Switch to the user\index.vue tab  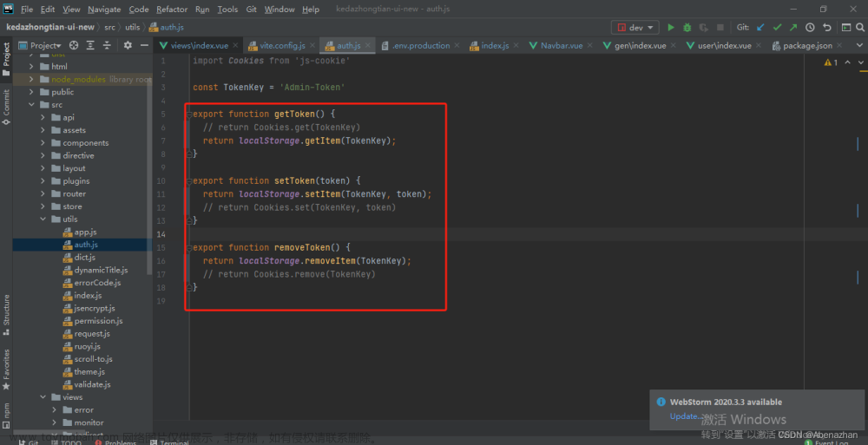724,45
